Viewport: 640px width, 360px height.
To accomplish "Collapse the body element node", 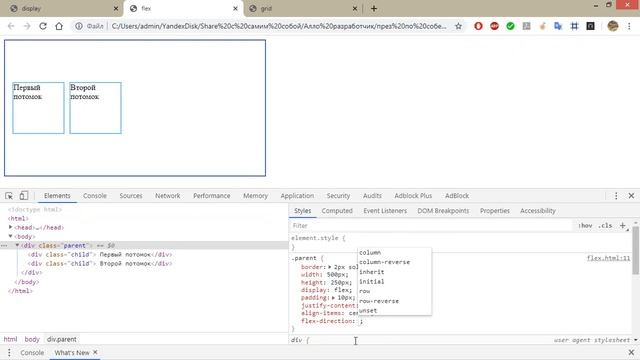I will coord(11,236).
